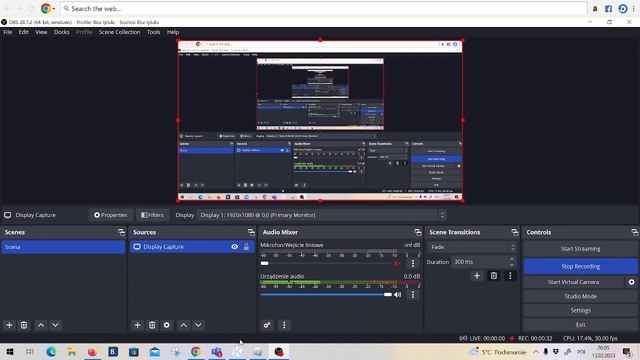The height and width of the screenshot is (360, 640).
Task: Open the Docks menu
Action: point(62,32)
